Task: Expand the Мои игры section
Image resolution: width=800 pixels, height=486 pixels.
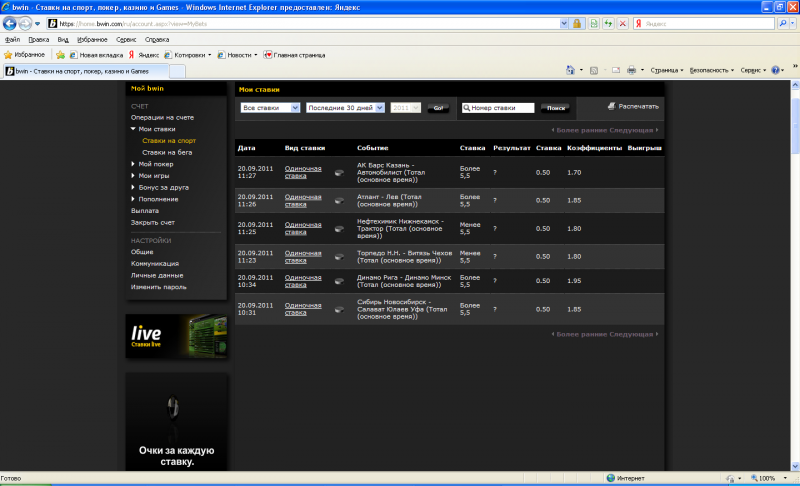Action: [x=133, y=175]
